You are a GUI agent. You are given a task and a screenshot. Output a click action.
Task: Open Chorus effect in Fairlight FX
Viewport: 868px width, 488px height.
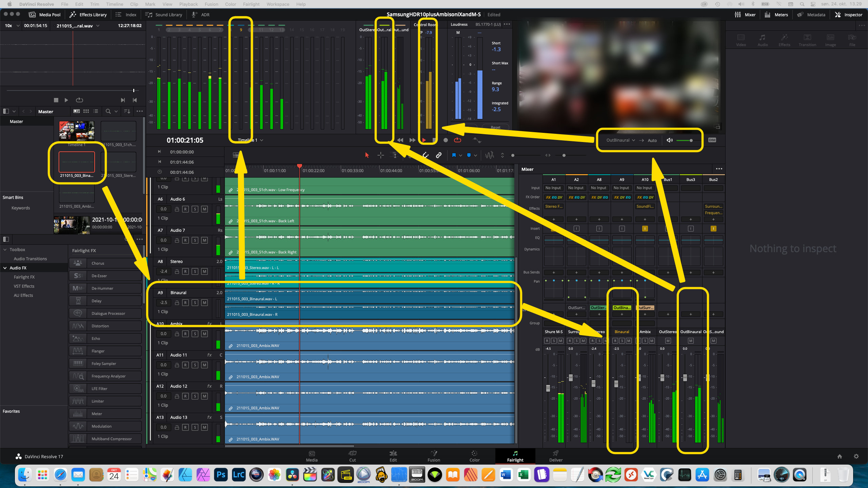click(105, 263)
